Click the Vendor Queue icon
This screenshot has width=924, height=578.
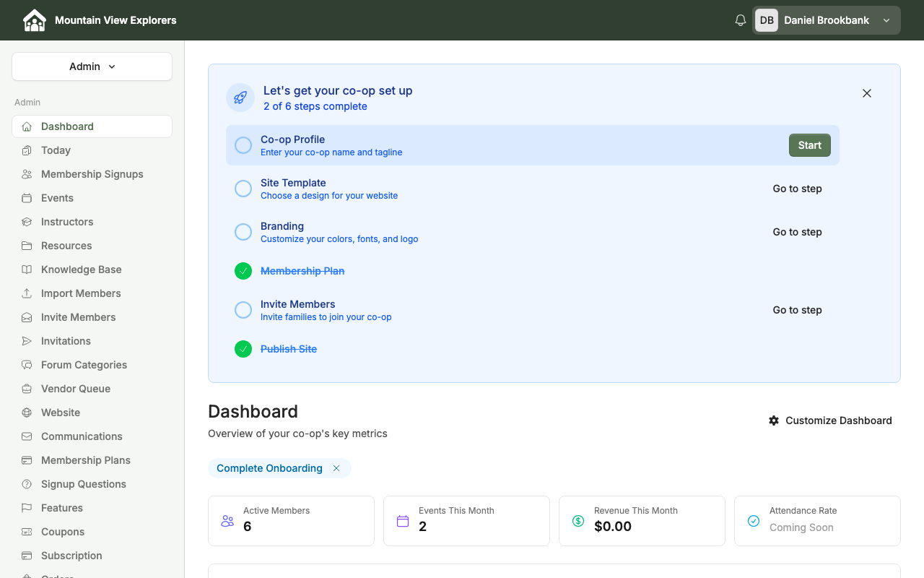(27, 389)
